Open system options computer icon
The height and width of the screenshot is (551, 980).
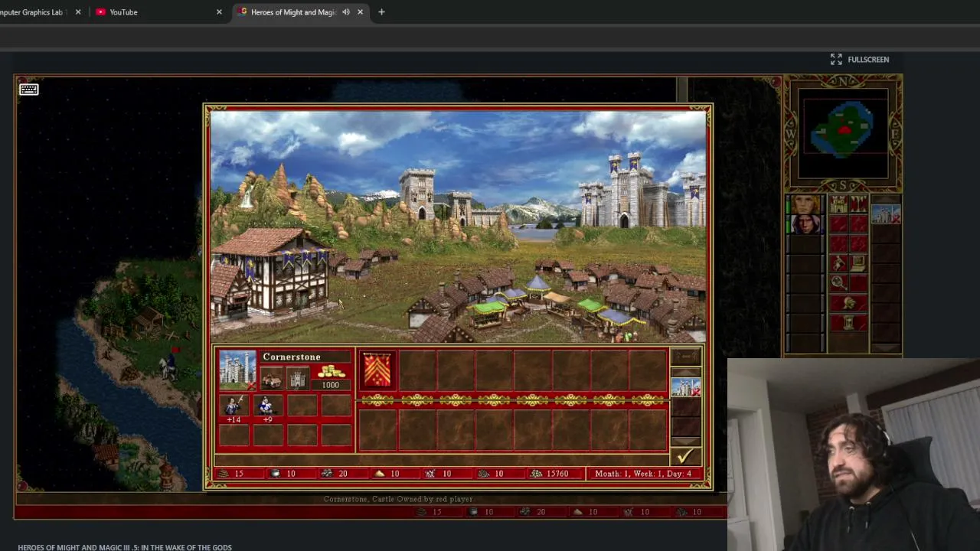(857, 263)
